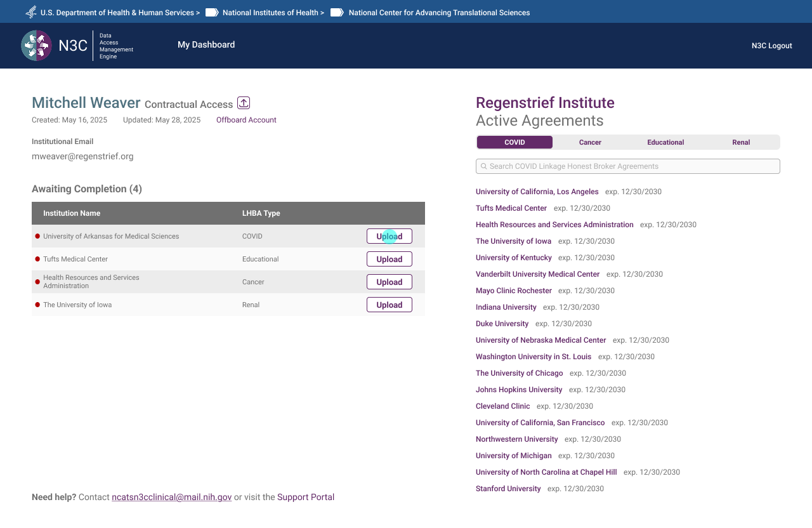Activate the COVID tab

click(514, 142)
